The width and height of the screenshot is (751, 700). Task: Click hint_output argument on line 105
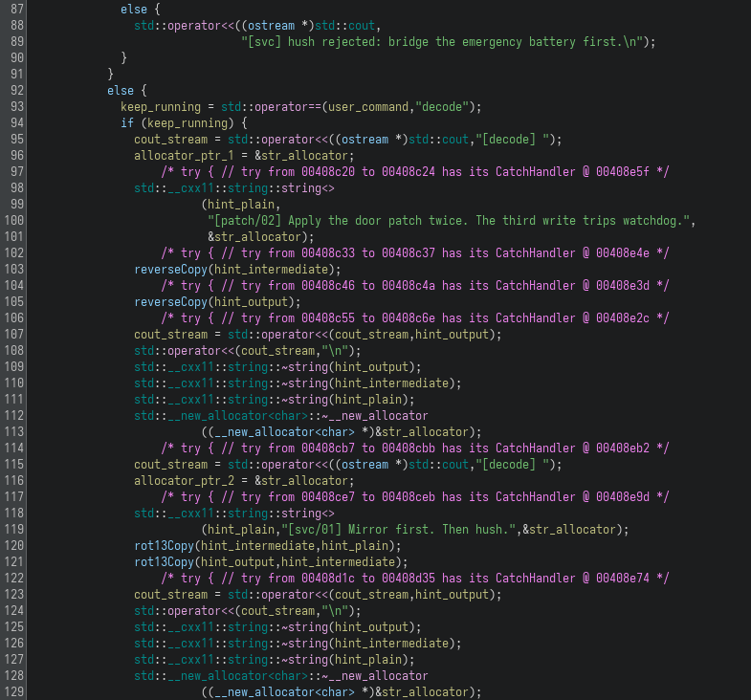251,301
